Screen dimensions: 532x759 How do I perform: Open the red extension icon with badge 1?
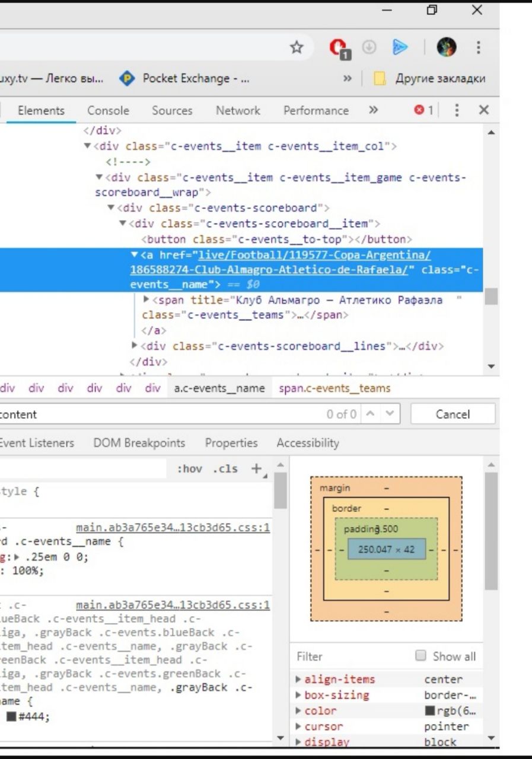point(339,49)
